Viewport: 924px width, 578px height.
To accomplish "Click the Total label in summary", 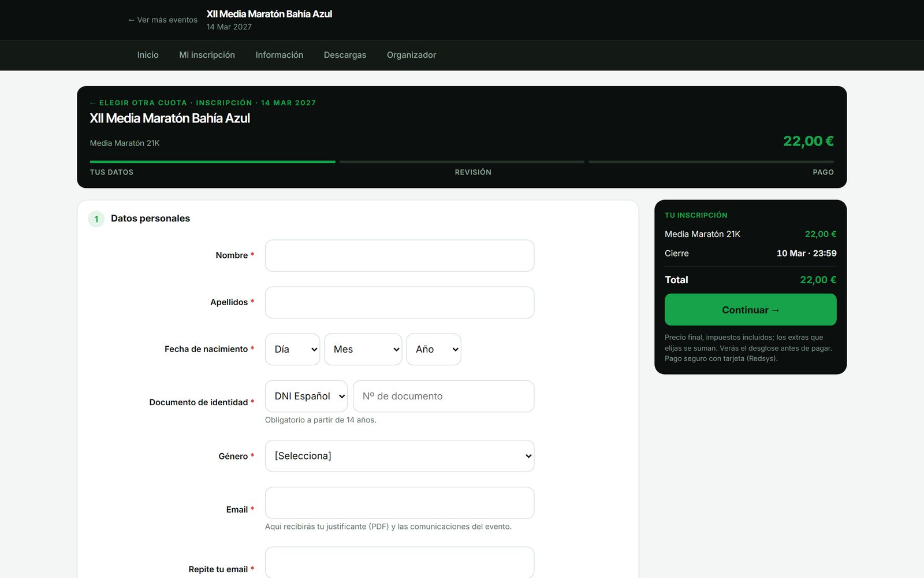I will (676, 280).
